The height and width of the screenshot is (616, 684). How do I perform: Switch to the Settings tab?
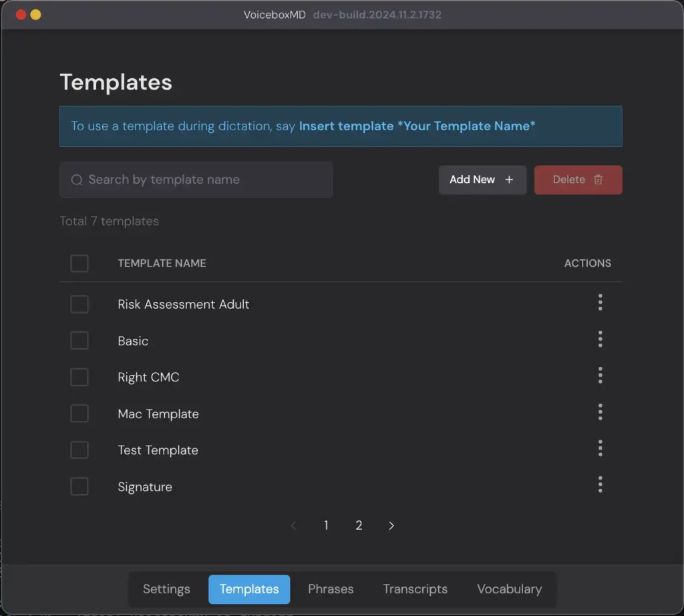(166, 589)
